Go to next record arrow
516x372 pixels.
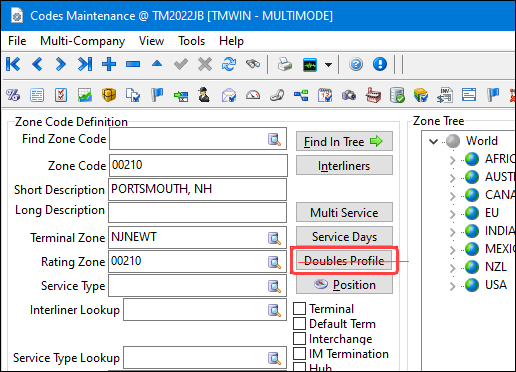tap(61, 64)
